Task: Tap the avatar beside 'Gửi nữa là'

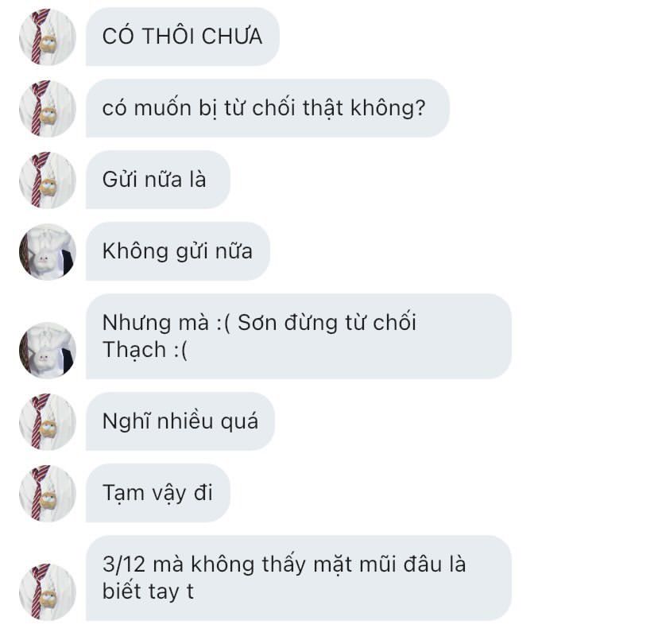Action: click(48, 180)
